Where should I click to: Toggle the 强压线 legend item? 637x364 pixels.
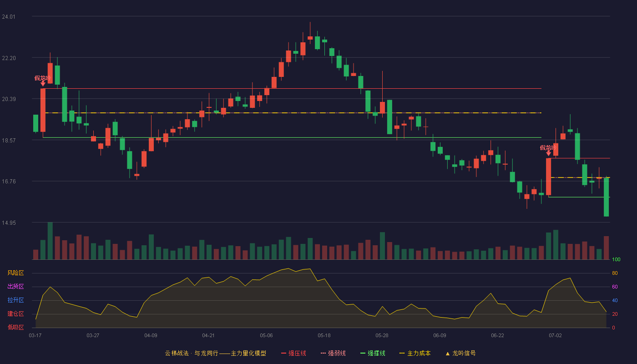tap(293, 353)
